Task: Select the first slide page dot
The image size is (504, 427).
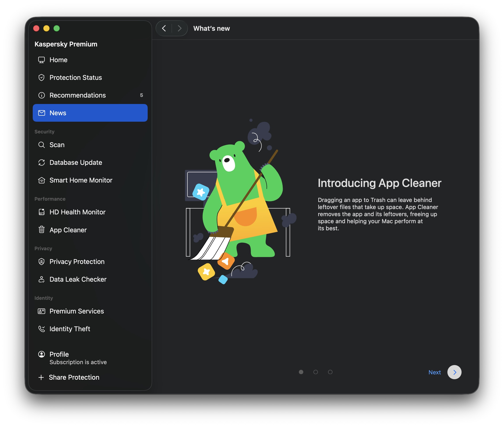Action: 301,372
